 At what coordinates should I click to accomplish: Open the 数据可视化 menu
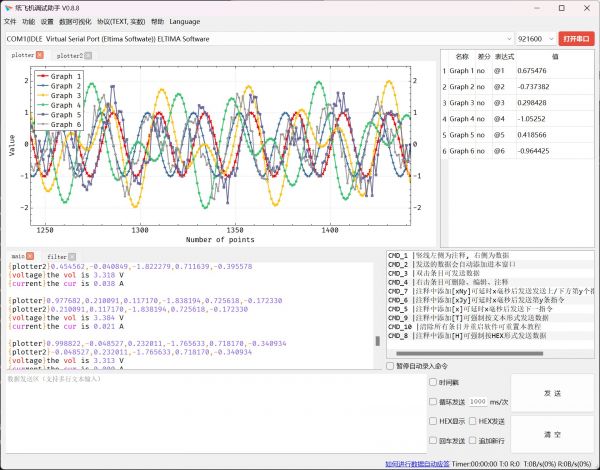(75, 22)
